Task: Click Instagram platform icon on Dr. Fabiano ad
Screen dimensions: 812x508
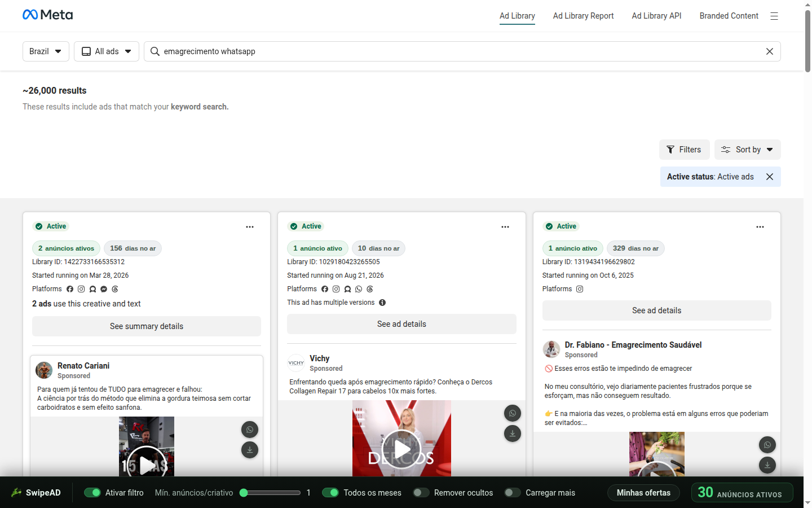Action: click(580, 289)
